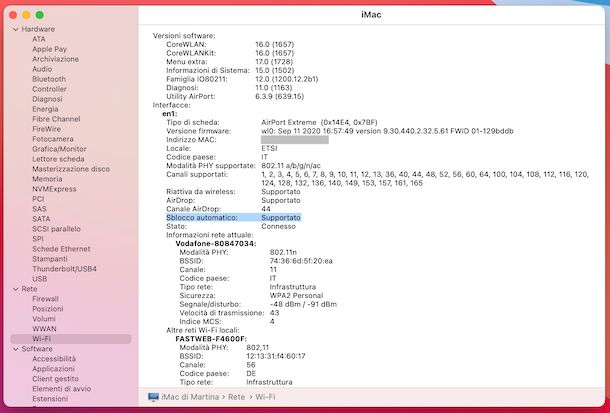
Task: Select ATA in the sidebar
Action: [39, 39]
